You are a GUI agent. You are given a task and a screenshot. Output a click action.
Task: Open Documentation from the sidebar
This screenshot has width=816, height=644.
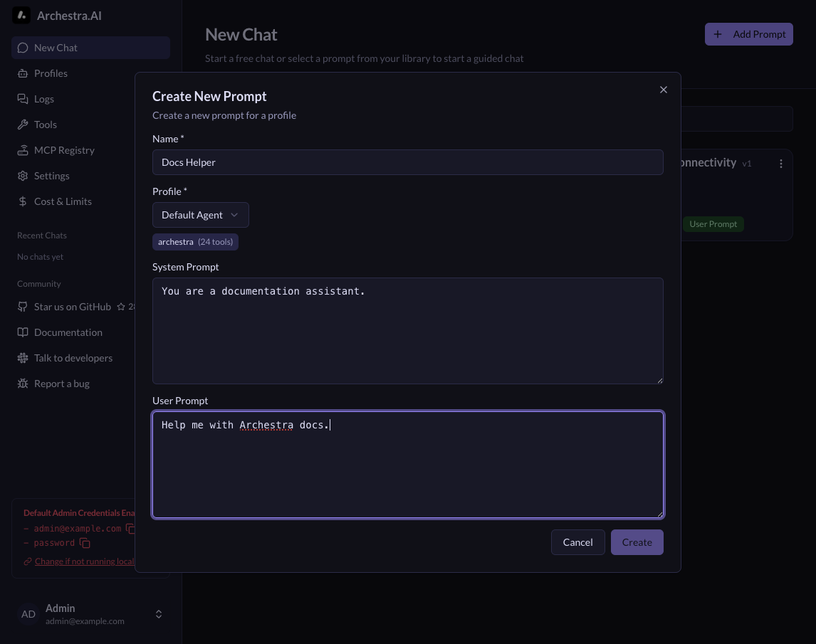click(x=68, y=332)
